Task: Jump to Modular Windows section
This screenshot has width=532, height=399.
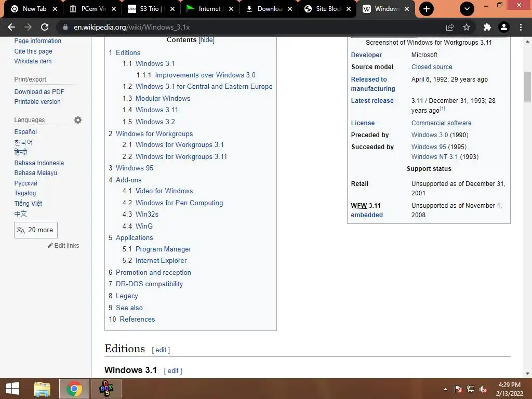Action: 163,98
